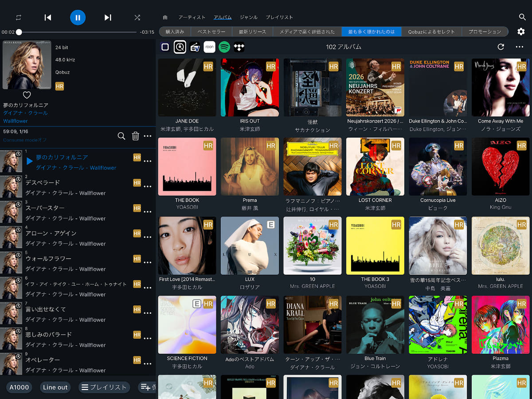This screenshot has width=532, height=399.
Task: Open album grid more-options ellipsis
Action: pos(520,47)
